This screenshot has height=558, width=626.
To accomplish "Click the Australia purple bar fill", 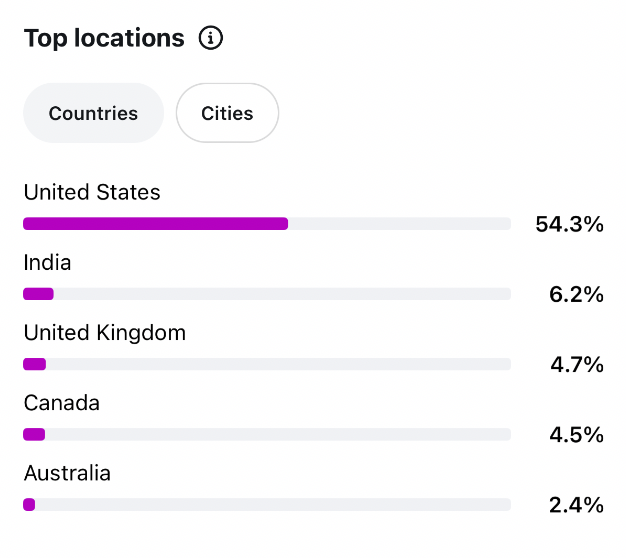I will pyautogui.click(x=29, y=505).
